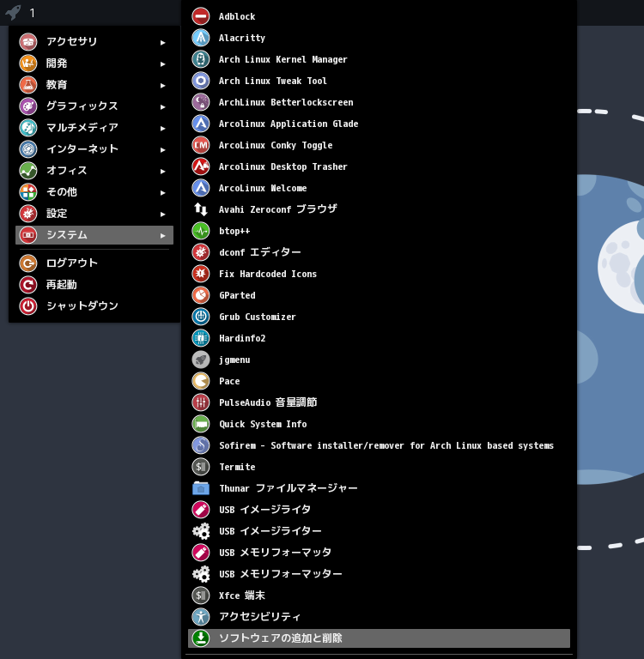Expand the マルチメディア submenu arrow
This screenshot has height=659, width=644.
[163, 128]
